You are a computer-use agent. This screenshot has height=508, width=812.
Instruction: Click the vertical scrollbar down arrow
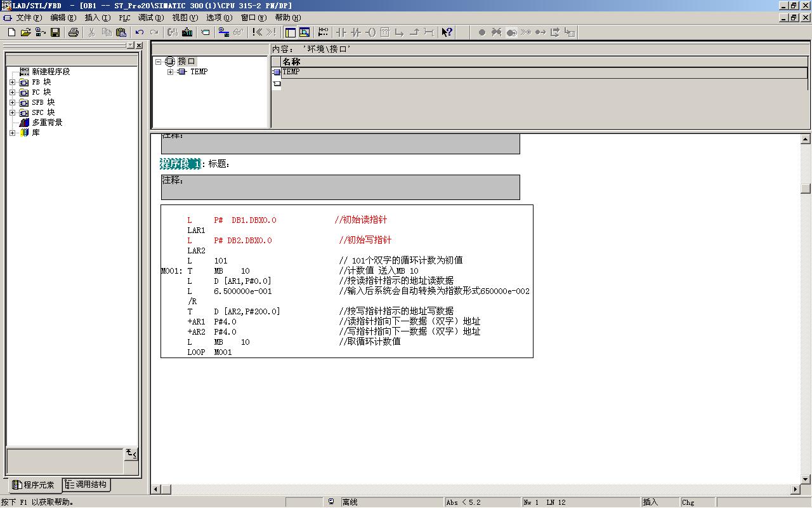[806, 479]
